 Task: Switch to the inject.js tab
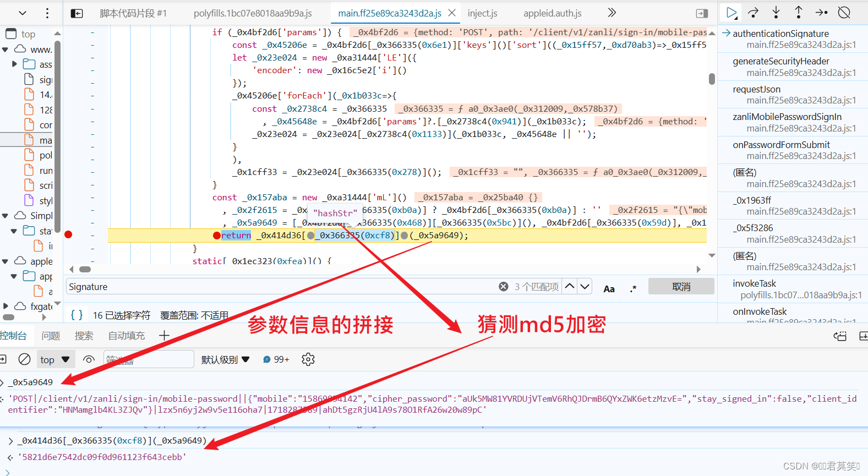482,13
